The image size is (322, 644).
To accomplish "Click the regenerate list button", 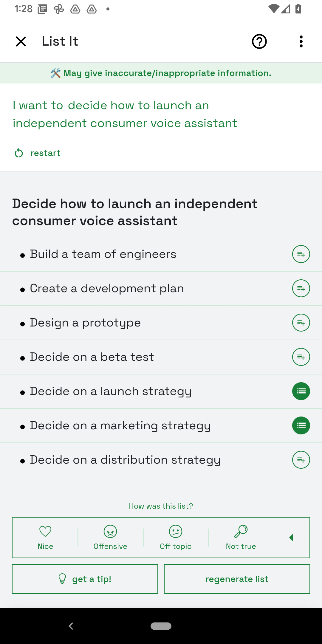I will point(237,579).
